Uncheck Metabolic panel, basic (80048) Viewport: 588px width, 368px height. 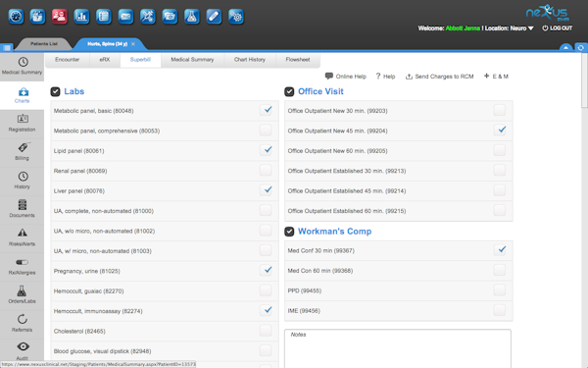(266, 110)
